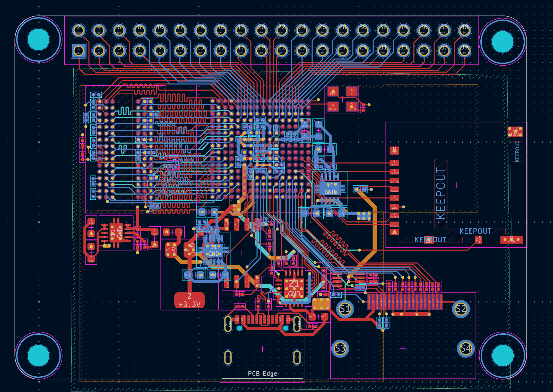The height and width of the screenshot is (392, 553).
Task: Select the S2 shield pad
Action: pos(461,309)
